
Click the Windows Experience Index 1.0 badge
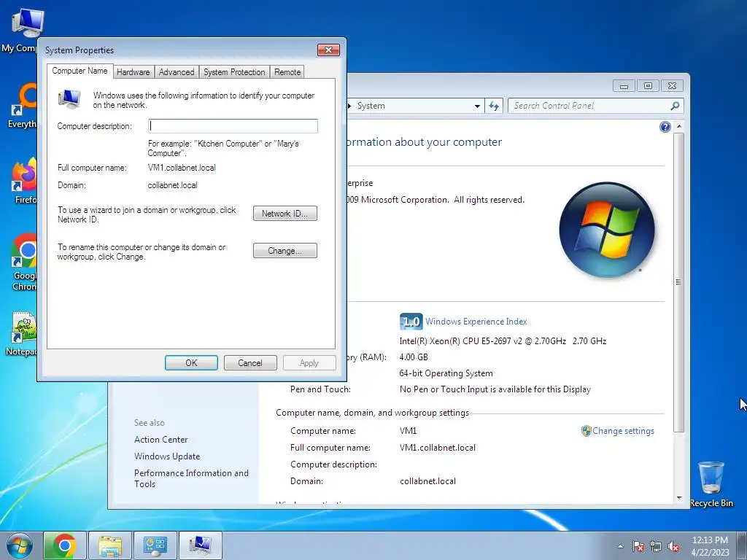coord(411,322)
